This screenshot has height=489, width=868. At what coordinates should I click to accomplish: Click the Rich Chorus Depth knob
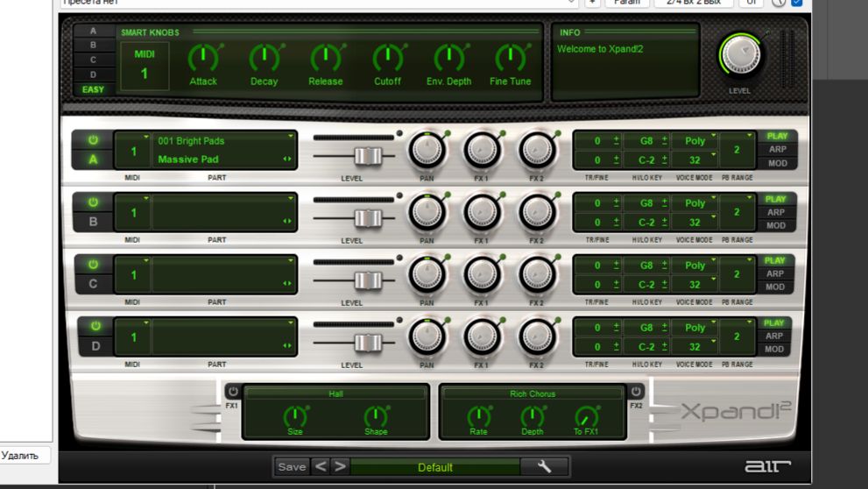[532, 416]
